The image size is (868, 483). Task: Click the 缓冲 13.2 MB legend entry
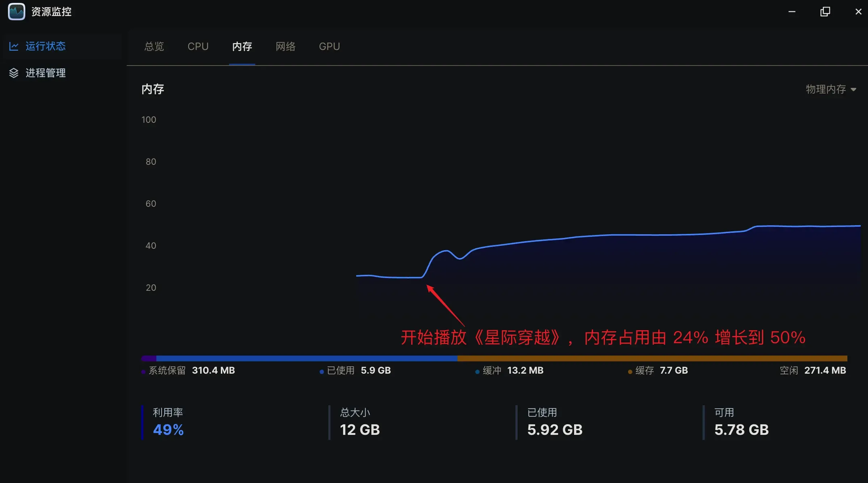(x=509, y=370)
